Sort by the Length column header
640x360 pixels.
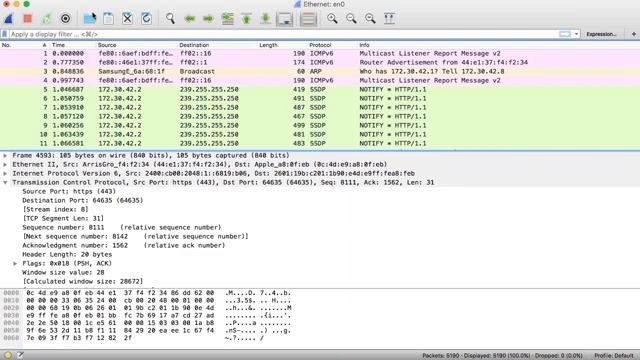point(282,45)
